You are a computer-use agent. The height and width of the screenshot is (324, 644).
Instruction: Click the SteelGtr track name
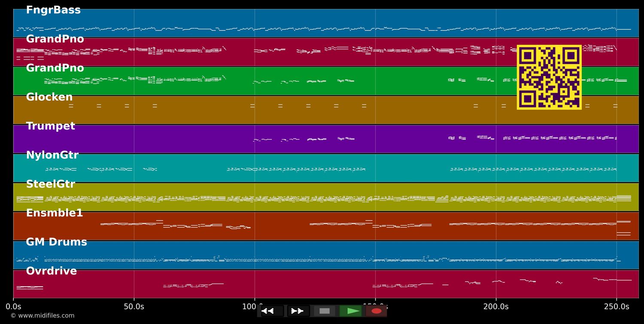click(50, 185)
